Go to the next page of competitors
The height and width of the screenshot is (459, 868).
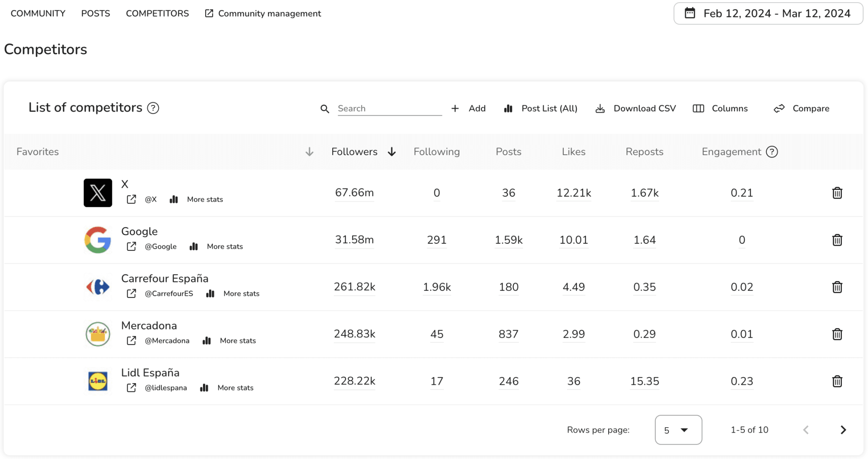coord(843,430)
